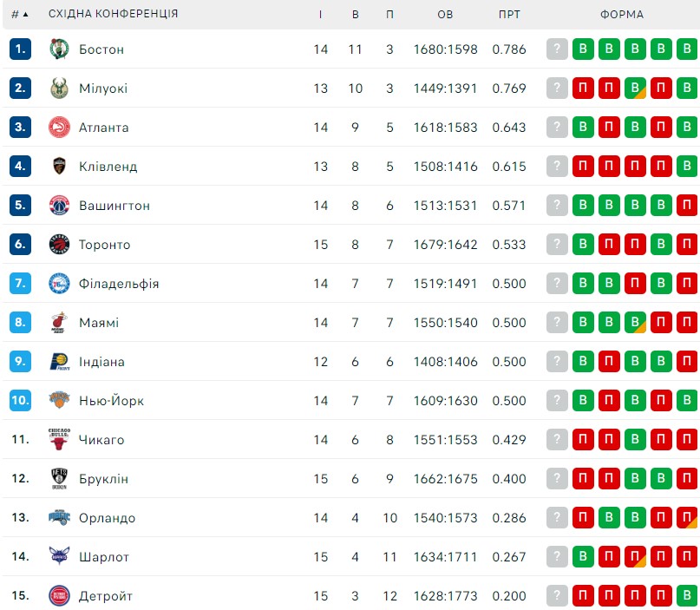
Task: Click the Вашингтон team name
Action: 114,206
